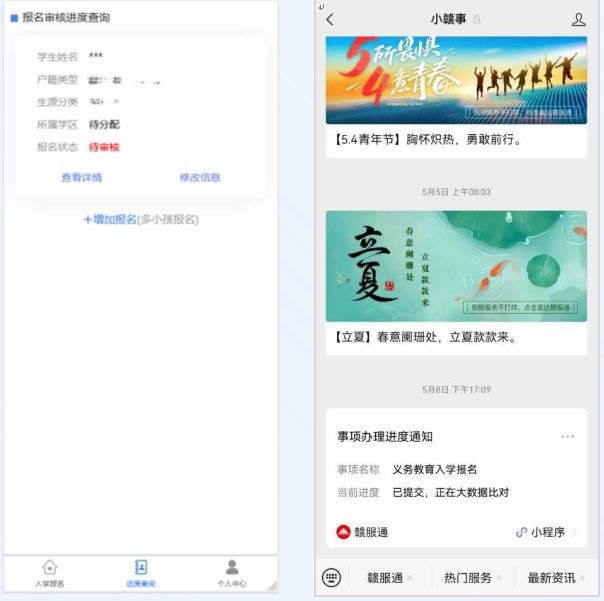This screenshot has height=601, width=604.
Task: Open the 入学报名 home icon
Action: (x=50, y=567)
